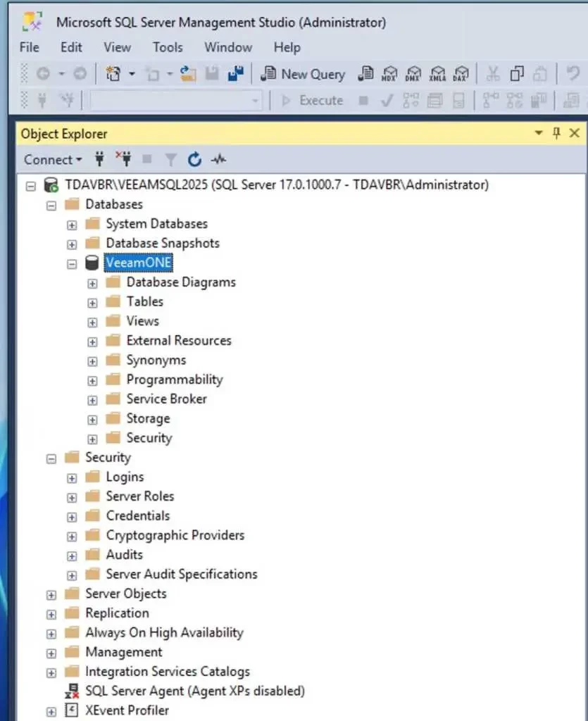Click the Refresh icon in Object Explorer
Screen dimensions: 588x721
[x=195, y=160]
